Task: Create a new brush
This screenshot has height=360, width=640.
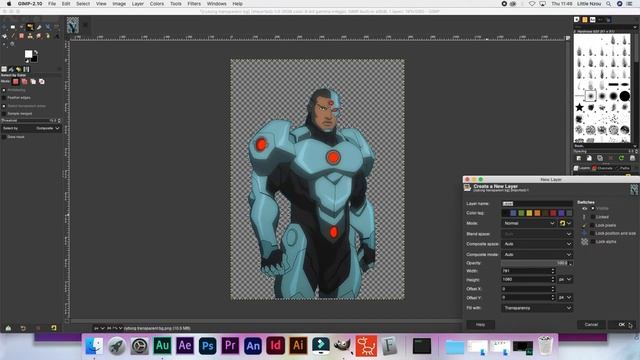Action: (x=589, y=158)
